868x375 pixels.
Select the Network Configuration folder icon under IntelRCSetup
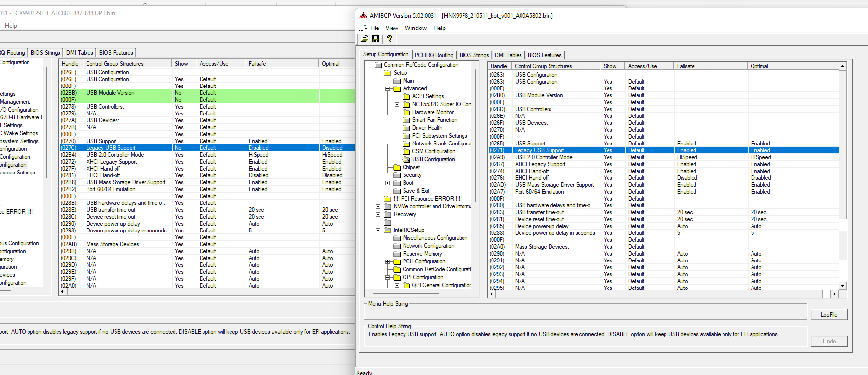(x=397, y=246)
